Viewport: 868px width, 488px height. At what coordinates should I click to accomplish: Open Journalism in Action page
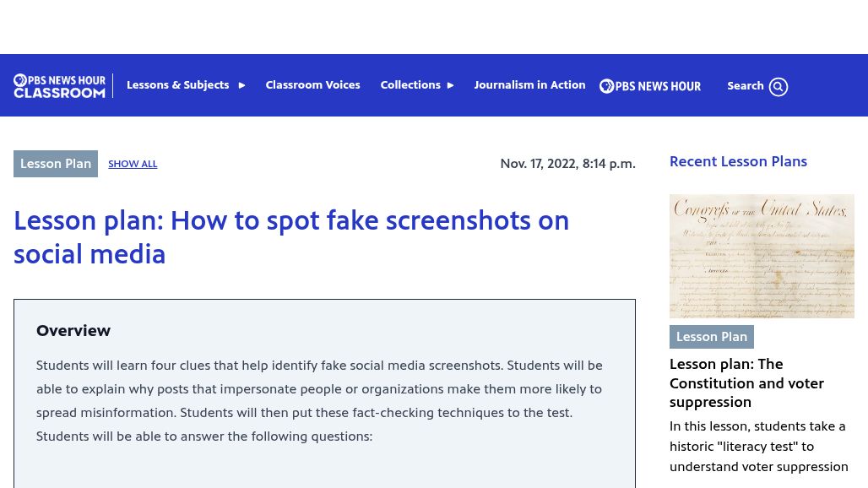point(529,85)
